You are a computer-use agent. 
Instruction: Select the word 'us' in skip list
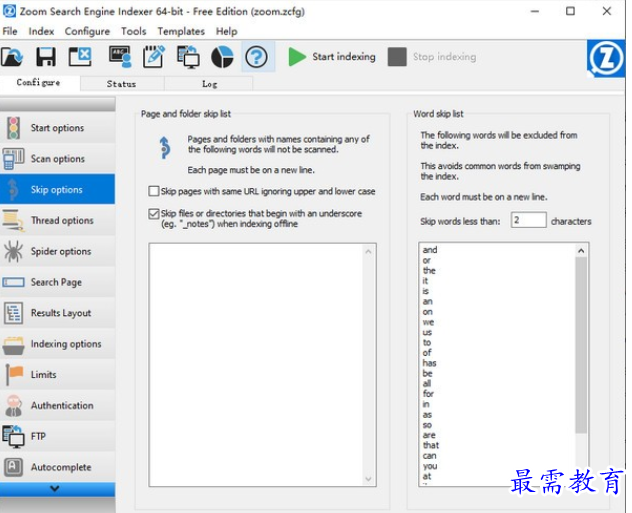point(427,332)
